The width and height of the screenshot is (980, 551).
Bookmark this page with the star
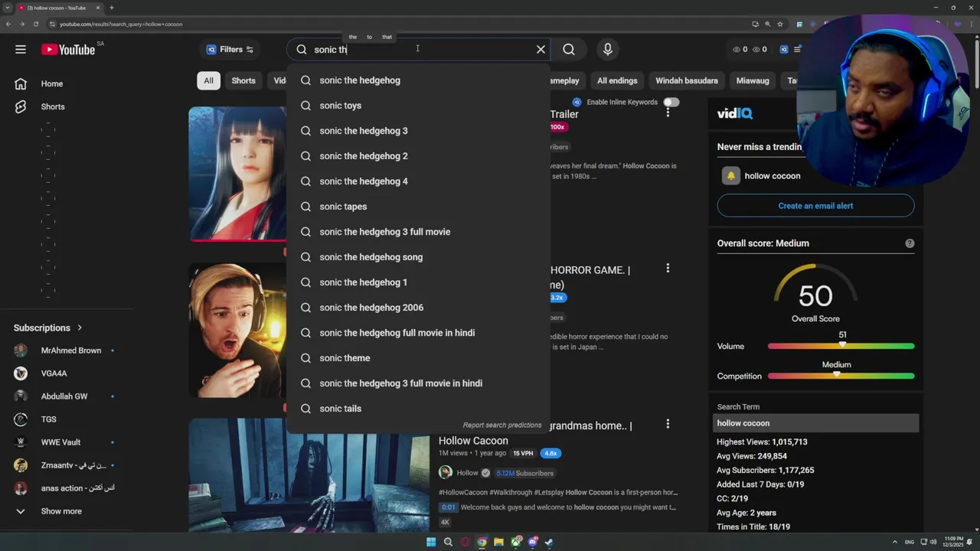coord(780,24)
